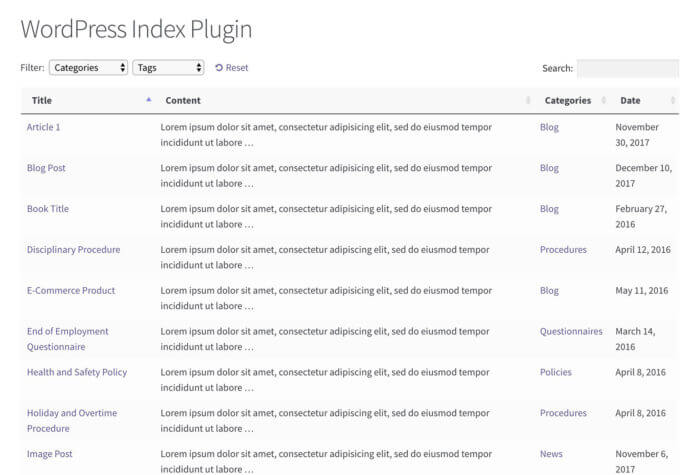Open the Disciplinary Procedure link
700x475 pixels.
coord(73,249)
